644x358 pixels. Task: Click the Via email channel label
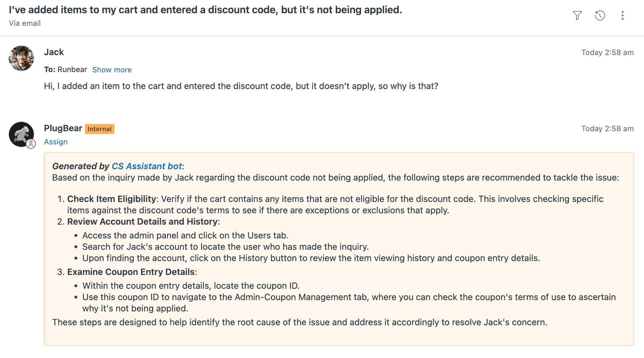tap(25, 23)
